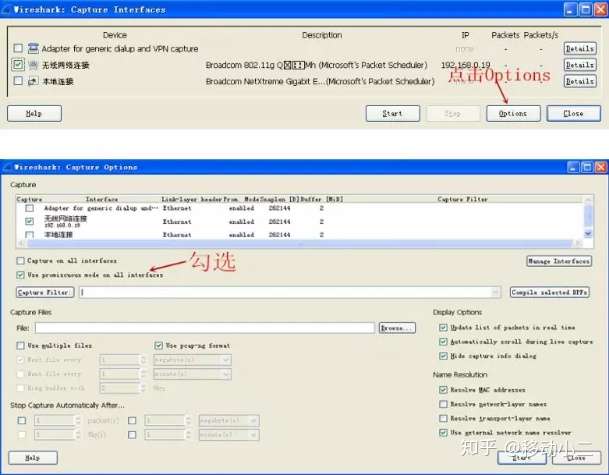This screenshot has height=475, width=609.
Task: Minimize the Capture Options window
Action: coord(573,167)
